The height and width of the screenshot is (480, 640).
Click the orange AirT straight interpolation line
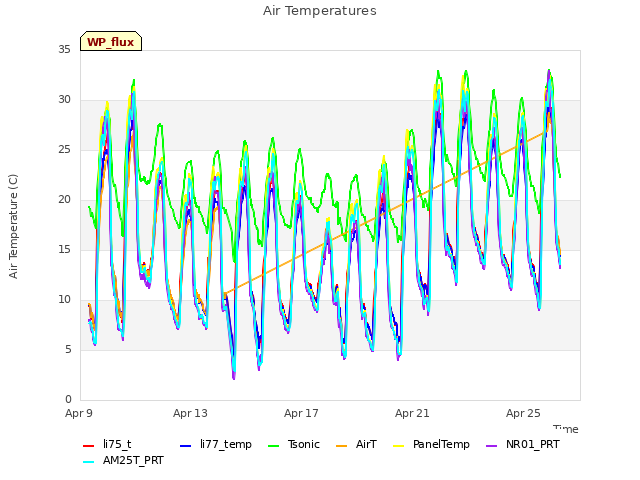384,213
